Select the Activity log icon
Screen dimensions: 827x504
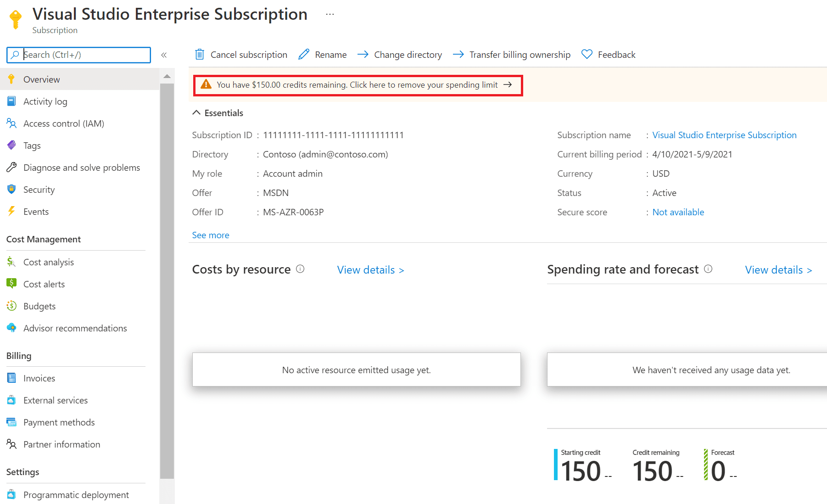(11, 101)
